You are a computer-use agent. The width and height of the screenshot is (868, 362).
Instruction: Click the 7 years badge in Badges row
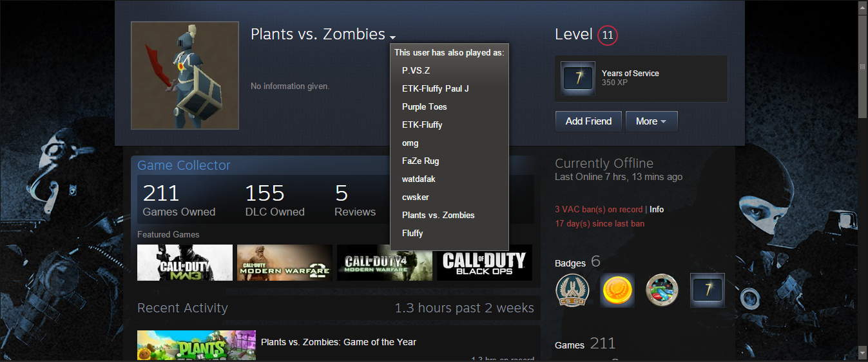pyautogui.click(x=708, y=290)
